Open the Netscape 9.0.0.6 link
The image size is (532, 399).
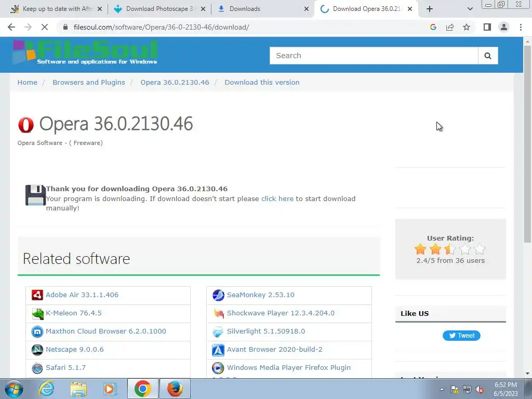[x=75, y=350]
